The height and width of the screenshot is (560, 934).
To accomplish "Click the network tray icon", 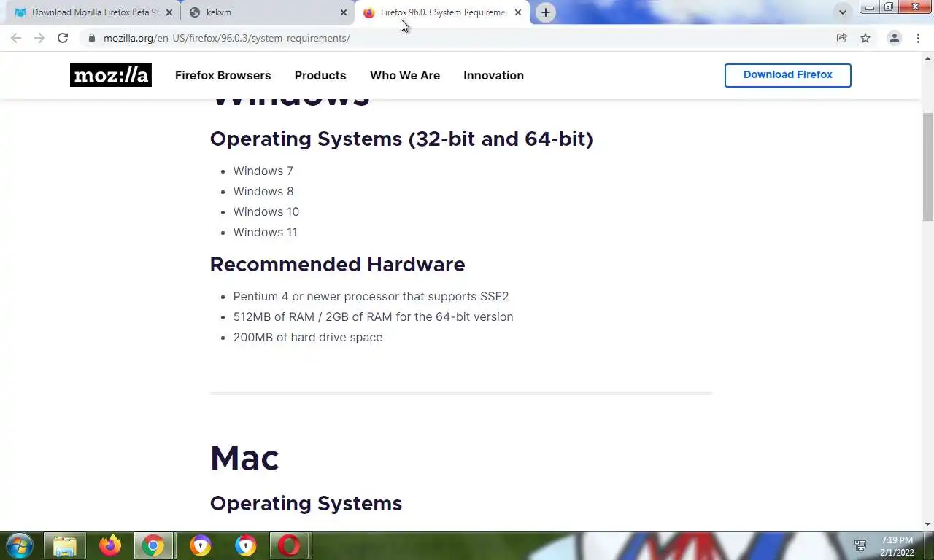I will tap(860, 545).
